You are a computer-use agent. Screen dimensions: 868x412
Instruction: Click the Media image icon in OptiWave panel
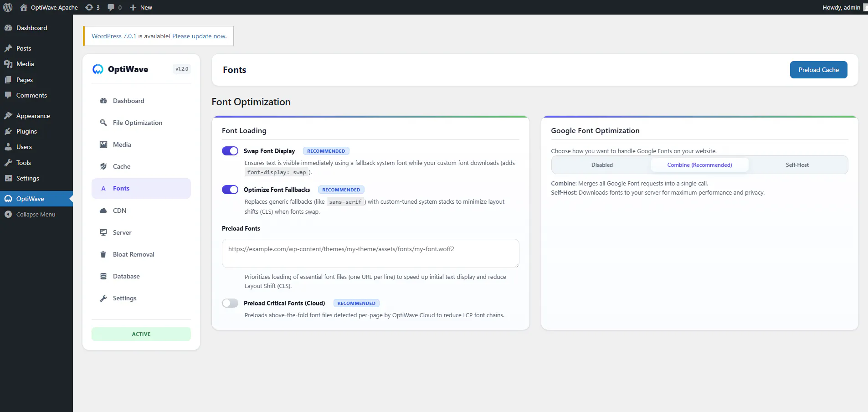[x=103, y=144]
